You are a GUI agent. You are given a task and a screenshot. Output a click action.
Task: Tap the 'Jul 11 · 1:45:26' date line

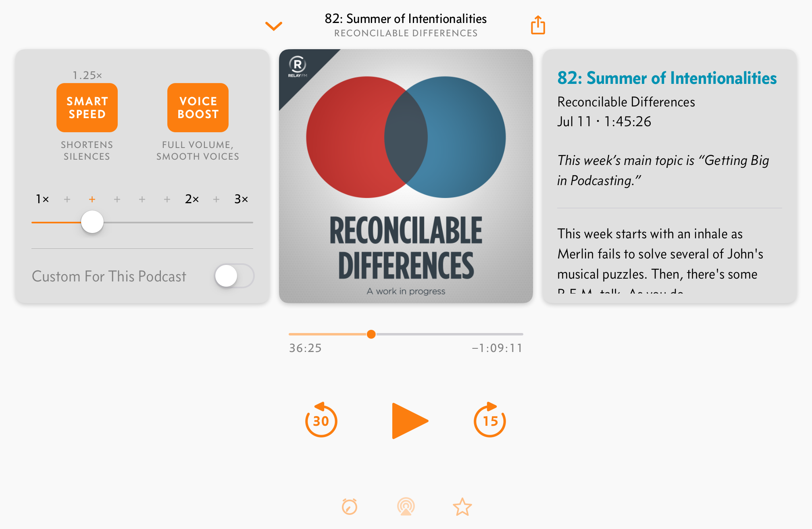click(x=604, y=121)
